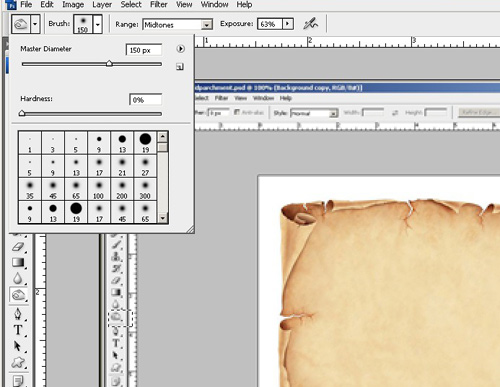
Task: Open the File menu
Action: [26, 5]
